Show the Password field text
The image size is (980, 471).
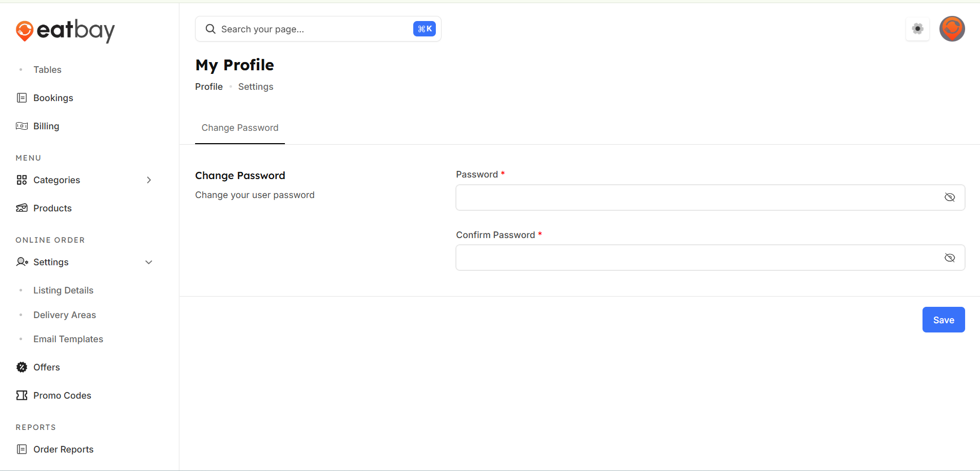(x=949, y=198)
